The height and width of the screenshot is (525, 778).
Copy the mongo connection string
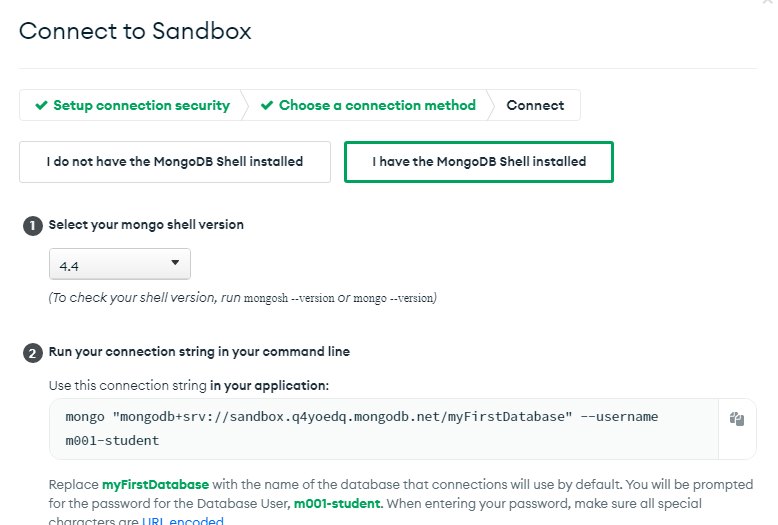tap(737, 420)
